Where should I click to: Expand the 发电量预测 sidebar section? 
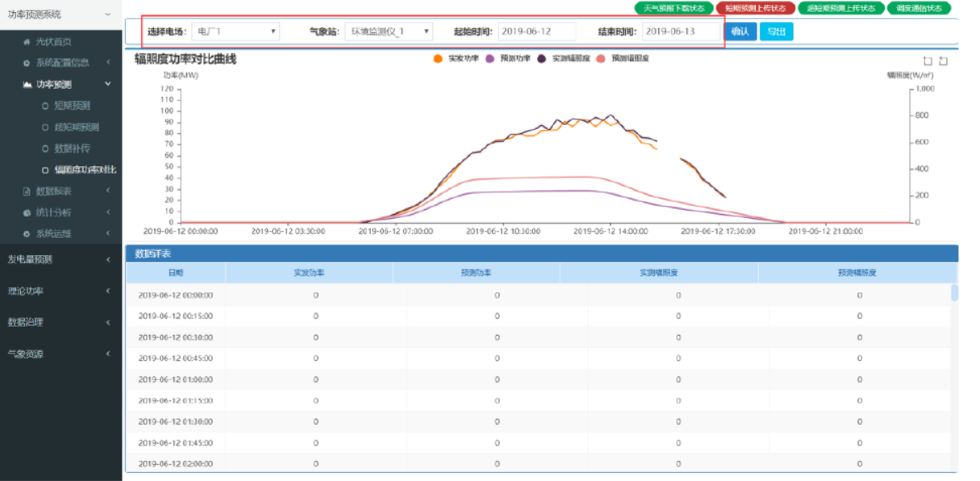click(x=60, y=259)
